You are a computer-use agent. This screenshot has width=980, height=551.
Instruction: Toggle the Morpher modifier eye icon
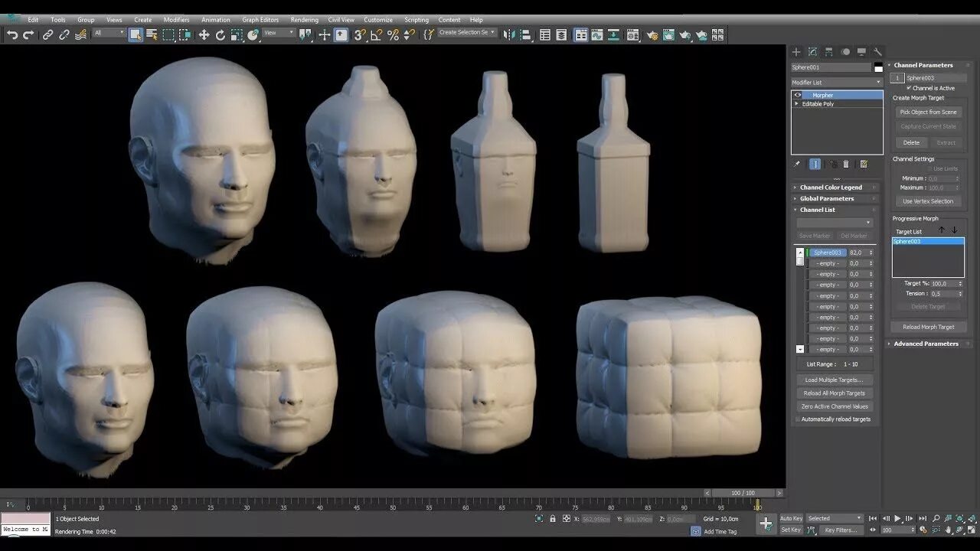(797, 95)
